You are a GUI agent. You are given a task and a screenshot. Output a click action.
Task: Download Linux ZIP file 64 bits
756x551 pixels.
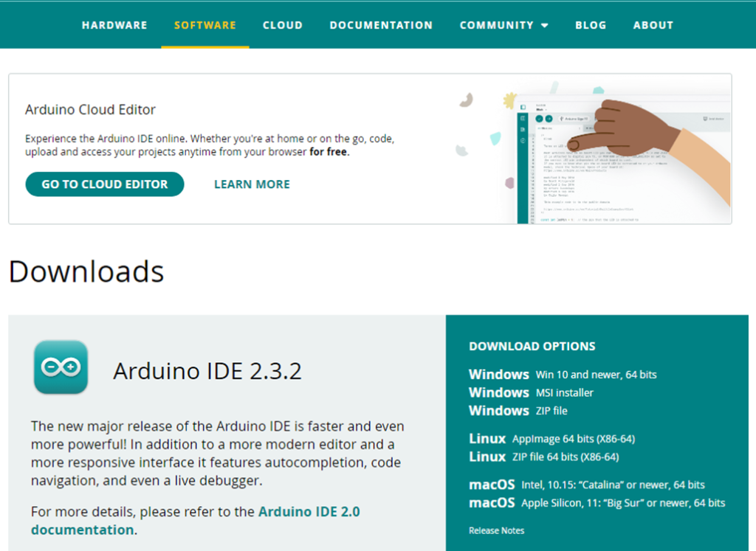[x=543, y=457]
